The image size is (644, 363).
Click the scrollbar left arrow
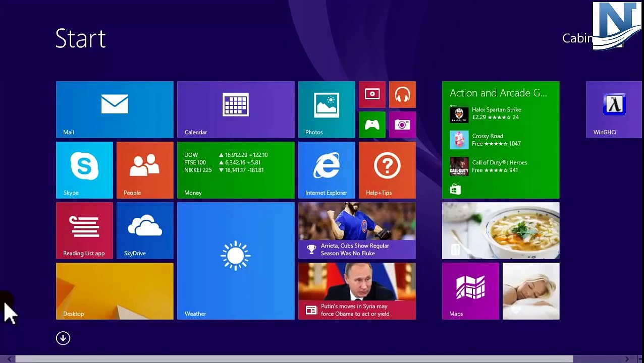[x=9, y=359]
